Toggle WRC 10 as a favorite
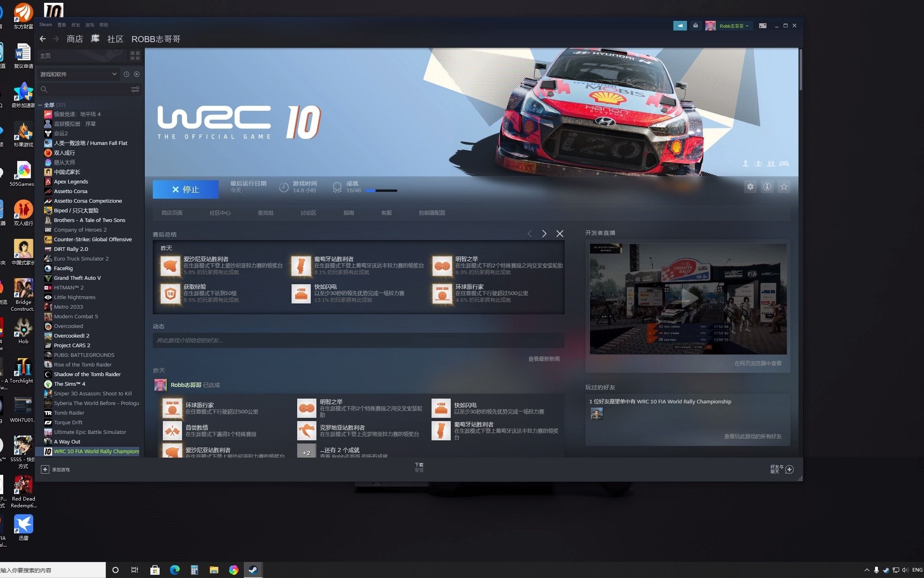Screen dimensions: 924x578 point(784,187)
